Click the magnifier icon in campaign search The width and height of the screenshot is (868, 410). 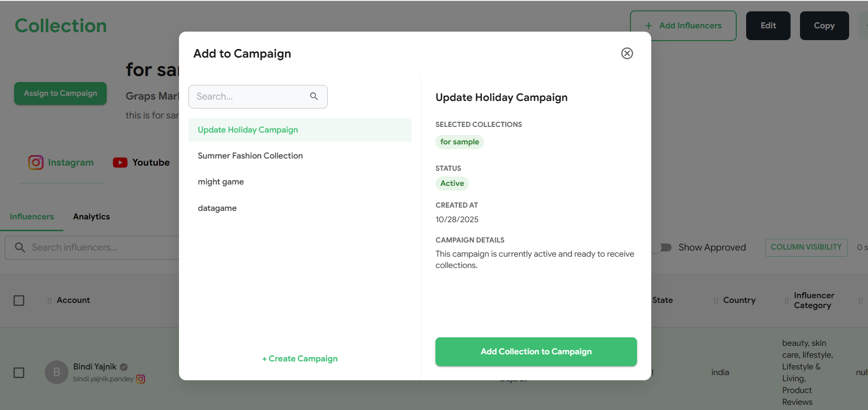point(314,96)
